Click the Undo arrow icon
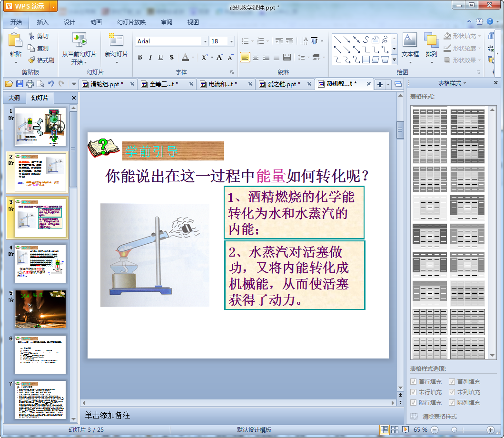Image resolution: width=504 pixels, height=438 pixels. pyautogui.click(x=51, y=84)
